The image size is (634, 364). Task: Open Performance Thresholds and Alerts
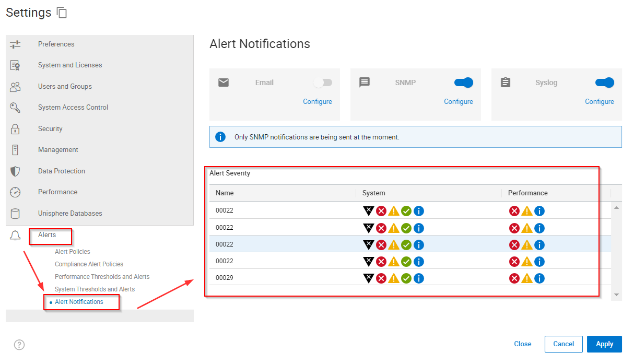(x=101, y=276)
